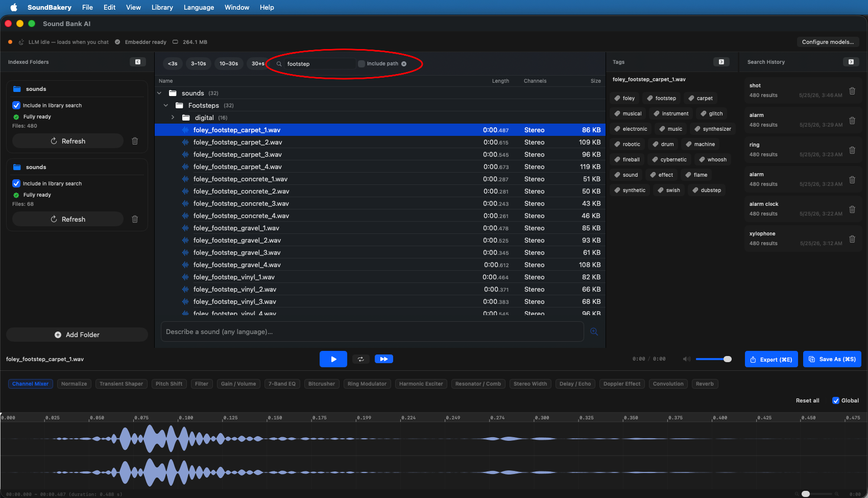Toggle the 3–10s length filter
Viewport: 868px width, 498px height.
click(198, 63)
